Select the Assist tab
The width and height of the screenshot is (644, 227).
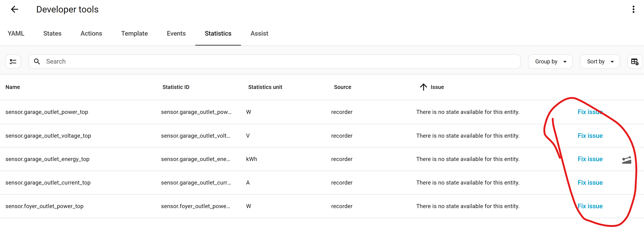pos(259,33)
